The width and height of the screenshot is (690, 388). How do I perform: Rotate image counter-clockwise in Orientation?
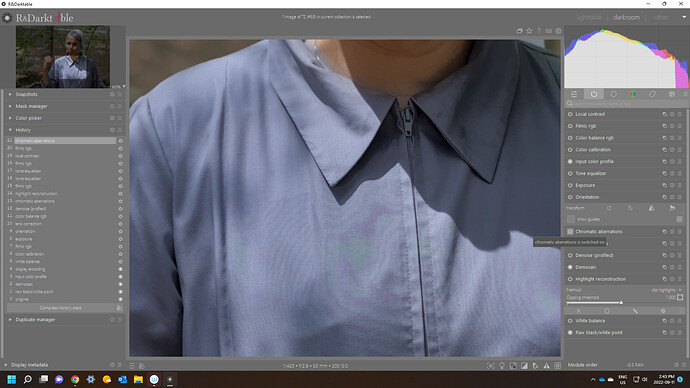coord(609,208)
